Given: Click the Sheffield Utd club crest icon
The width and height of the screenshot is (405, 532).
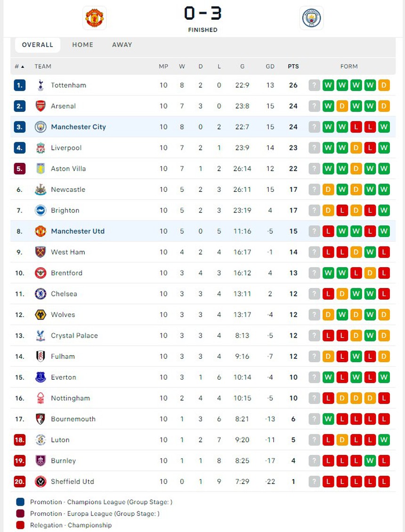Looking at the screenshot, I should point(40,482).
